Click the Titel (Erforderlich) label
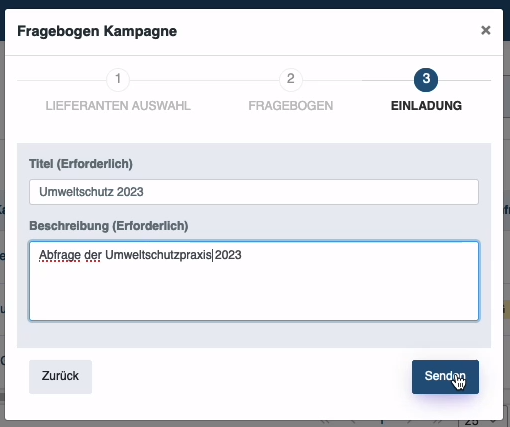Image resolution: width=510 pixels, height=427 pixels. pyautogui.click(x=81, y=164)
